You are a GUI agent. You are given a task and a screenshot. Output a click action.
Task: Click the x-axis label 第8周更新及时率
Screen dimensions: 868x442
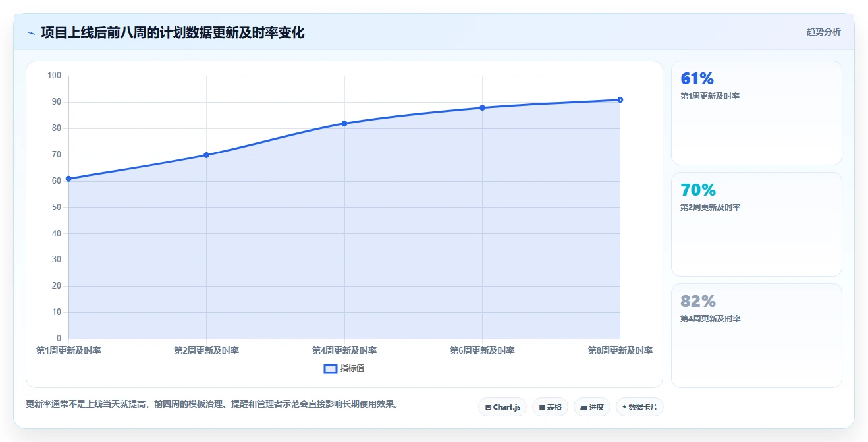620,350
